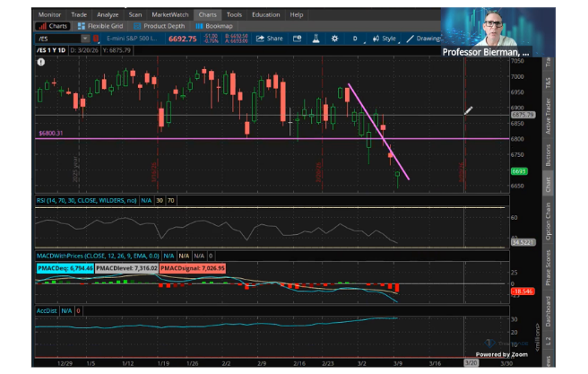This screenshot has width=588, height=374.
Task: Select the Drawings pencil tool
Action: pos(411,39)
